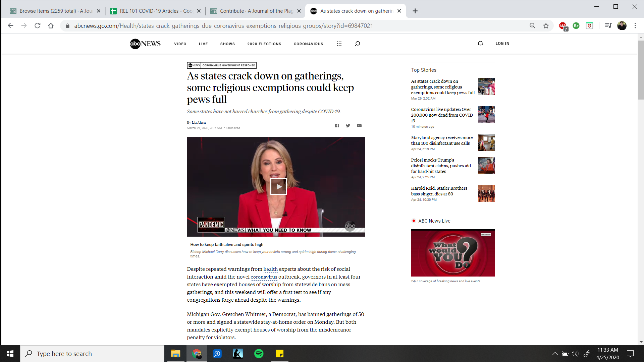The image size is (644, 362).
Task: Show hidden system tray icons
Action: [x=555, y=354]
